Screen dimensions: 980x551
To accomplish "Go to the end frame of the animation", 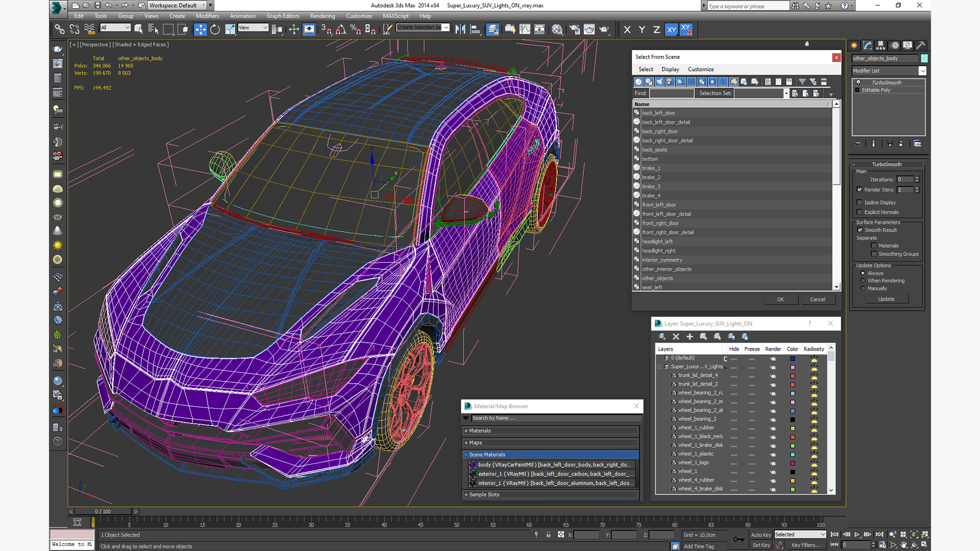I will [x=879, y=535].
